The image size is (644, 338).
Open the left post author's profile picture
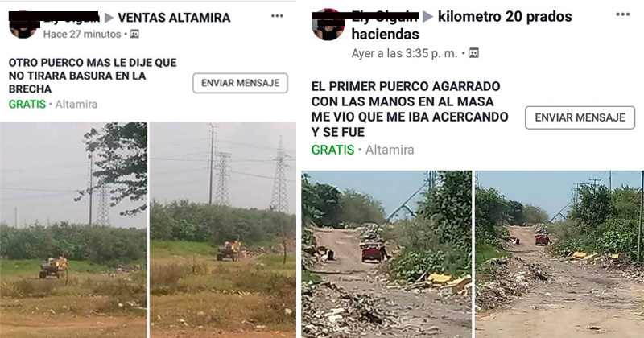[23, 26]
